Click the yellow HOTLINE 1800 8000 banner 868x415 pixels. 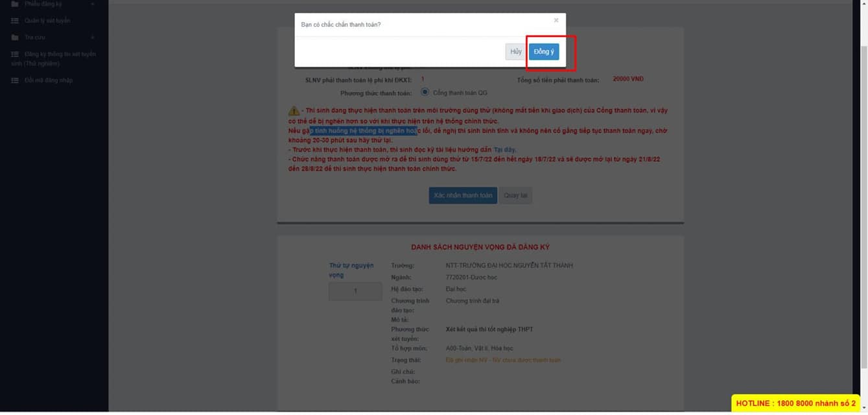tap(795, 403)
